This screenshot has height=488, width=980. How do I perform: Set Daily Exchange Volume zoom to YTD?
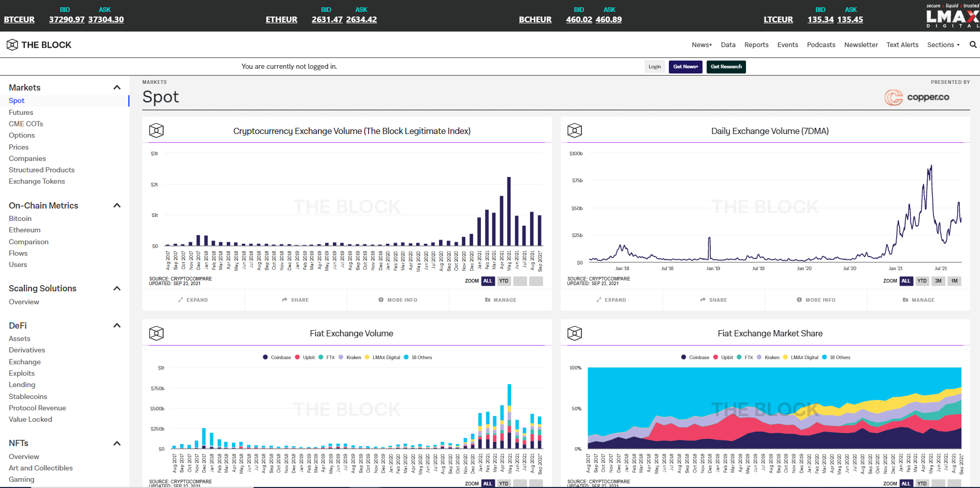[x=922, y=281]
